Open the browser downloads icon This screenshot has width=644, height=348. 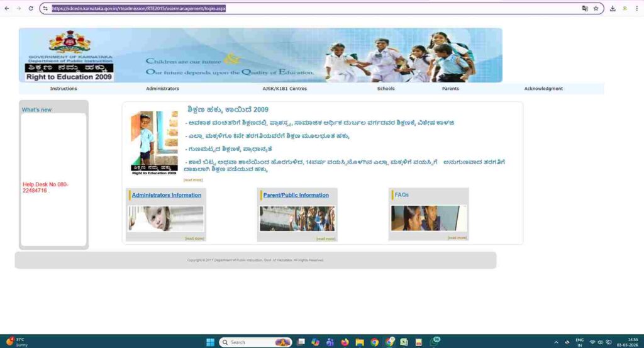point(613,8)
